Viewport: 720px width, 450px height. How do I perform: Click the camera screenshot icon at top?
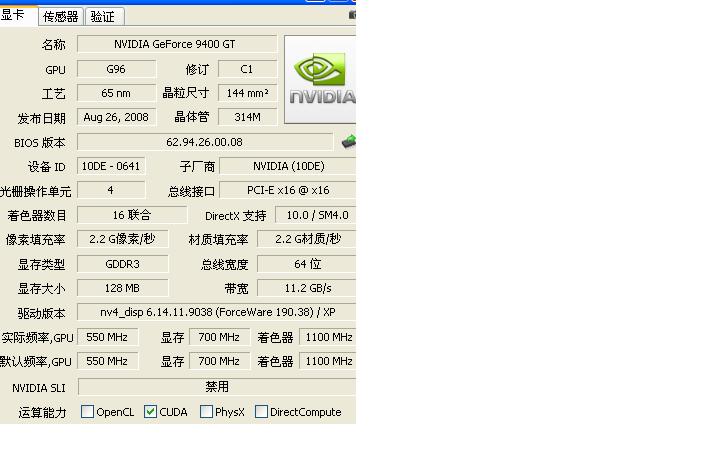coord(352,15)
